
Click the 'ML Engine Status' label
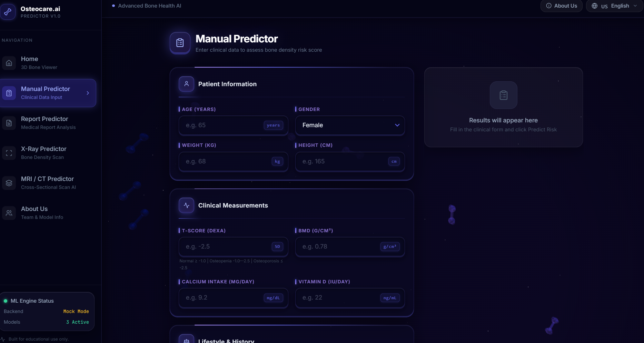[x=32, y=301]
